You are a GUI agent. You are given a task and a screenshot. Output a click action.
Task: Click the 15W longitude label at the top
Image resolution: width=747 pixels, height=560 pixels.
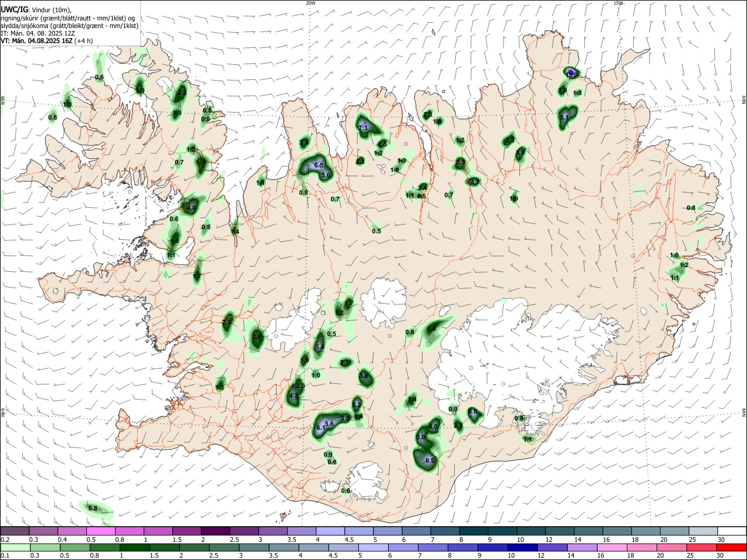click(x=618, y=3)
